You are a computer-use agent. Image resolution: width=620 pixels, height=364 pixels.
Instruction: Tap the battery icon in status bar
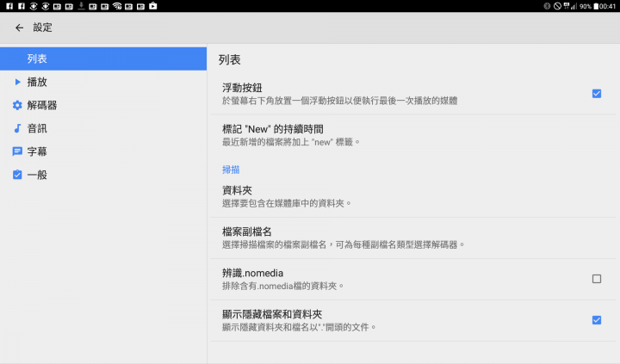pyautogui.click(x=596, y=6)
